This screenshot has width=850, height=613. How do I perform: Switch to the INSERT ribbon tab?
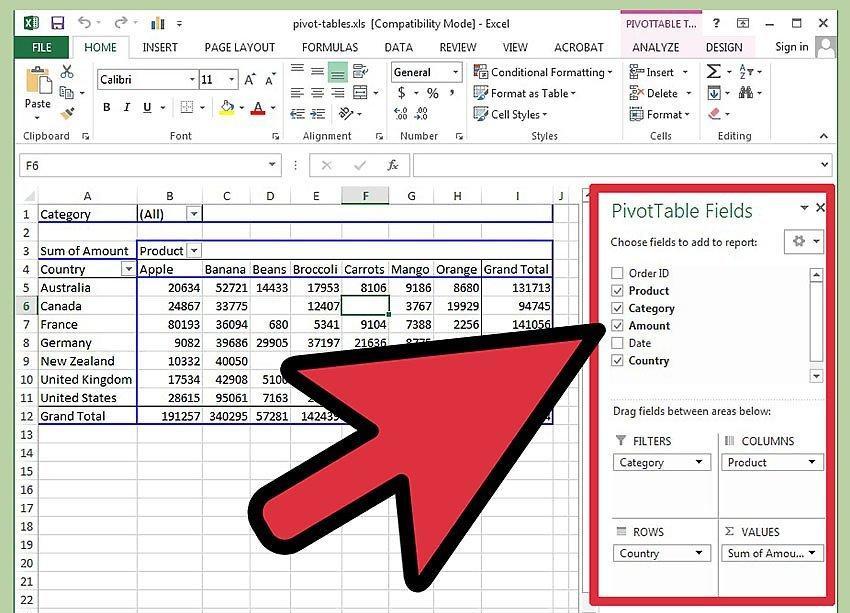pyautogui.click(x=160, y=47)
